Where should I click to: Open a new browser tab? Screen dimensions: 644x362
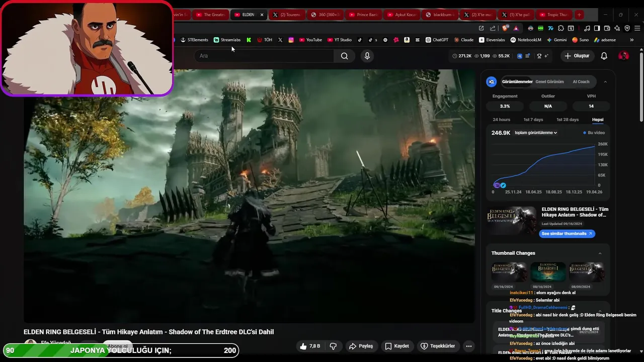[579, 15]
